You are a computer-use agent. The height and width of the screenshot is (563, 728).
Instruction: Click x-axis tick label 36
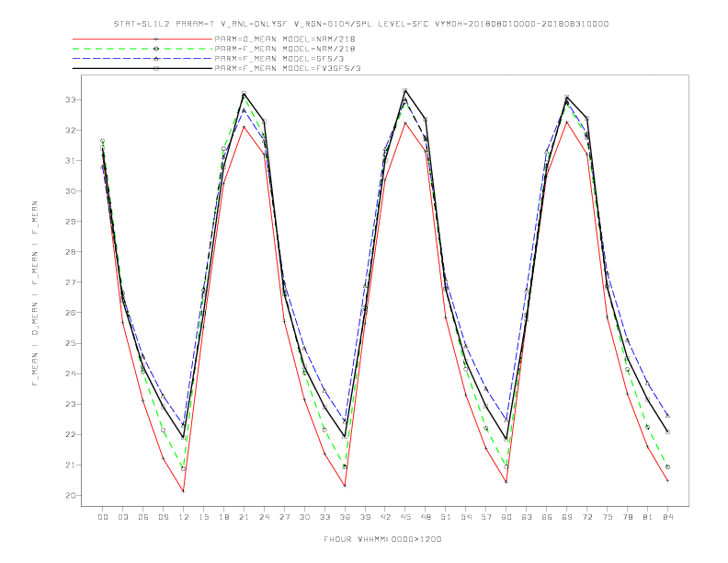(345, 517)
